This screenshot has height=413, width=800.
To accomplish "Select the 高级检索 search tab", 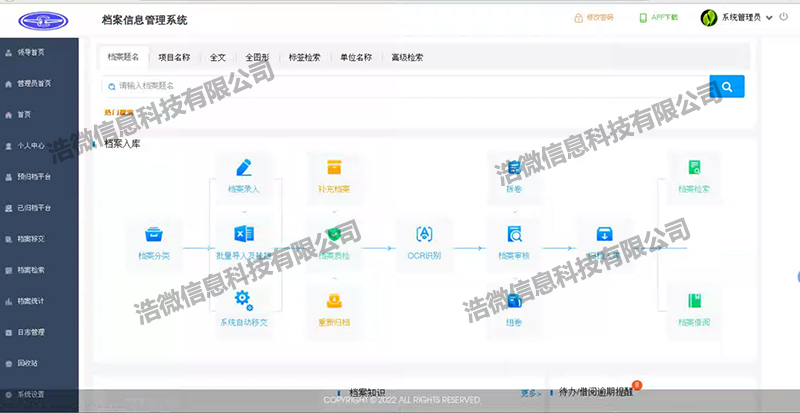I will tap(407, 58).
